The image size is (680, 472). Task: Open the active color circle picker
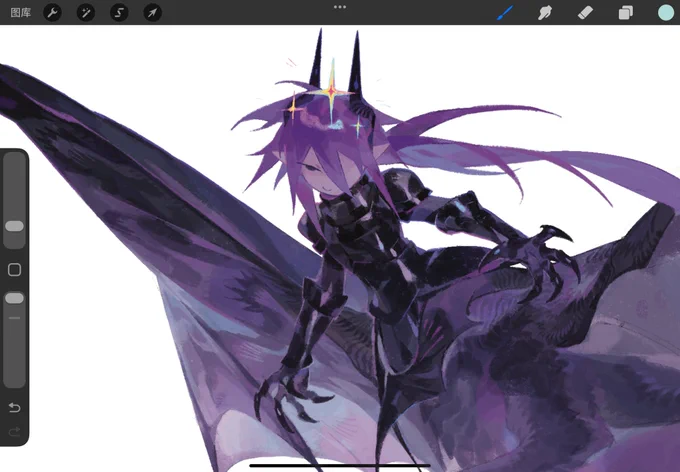pos(666,13)
